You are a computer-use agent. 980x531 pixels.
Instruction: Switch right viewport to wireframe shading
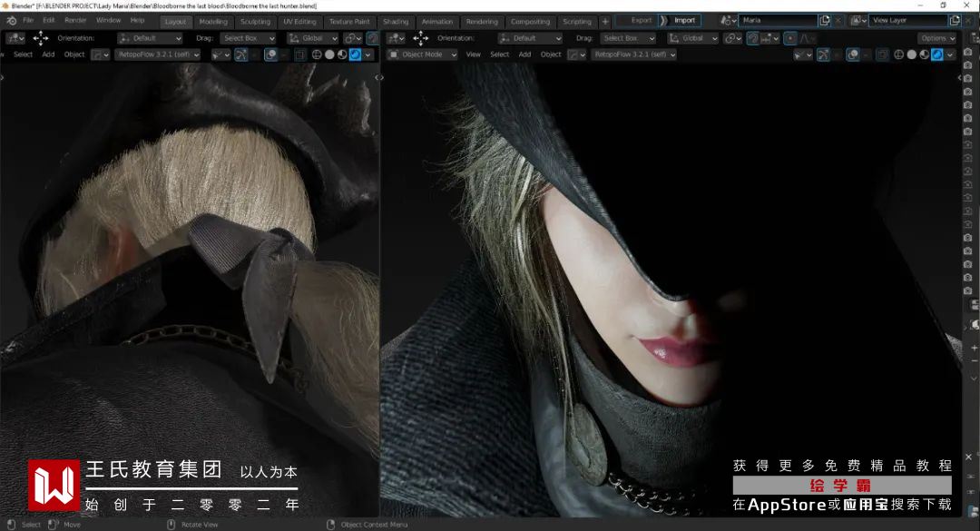897,54
